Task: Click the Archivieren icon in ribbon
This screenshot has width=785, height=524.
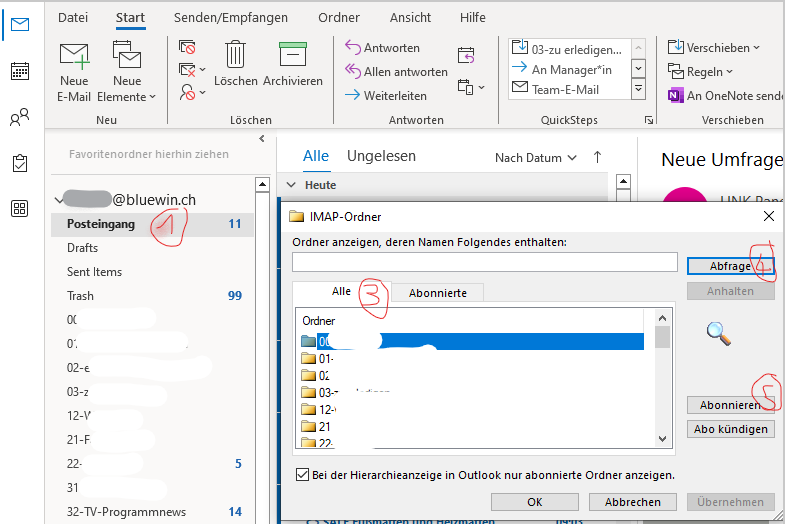Action: pyautogui.click(x=292, y=56)
